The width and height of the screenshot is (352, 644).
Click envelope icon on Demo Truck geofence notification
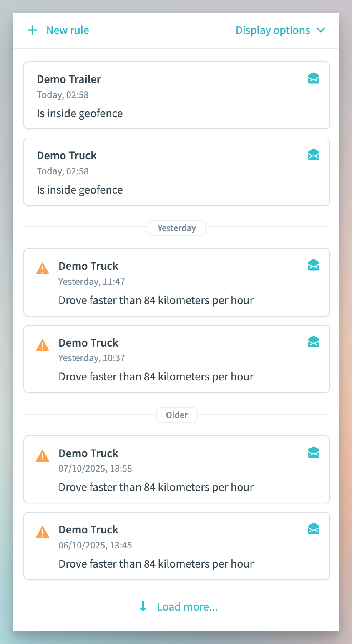pyautogui.click(x=314, y=155)
